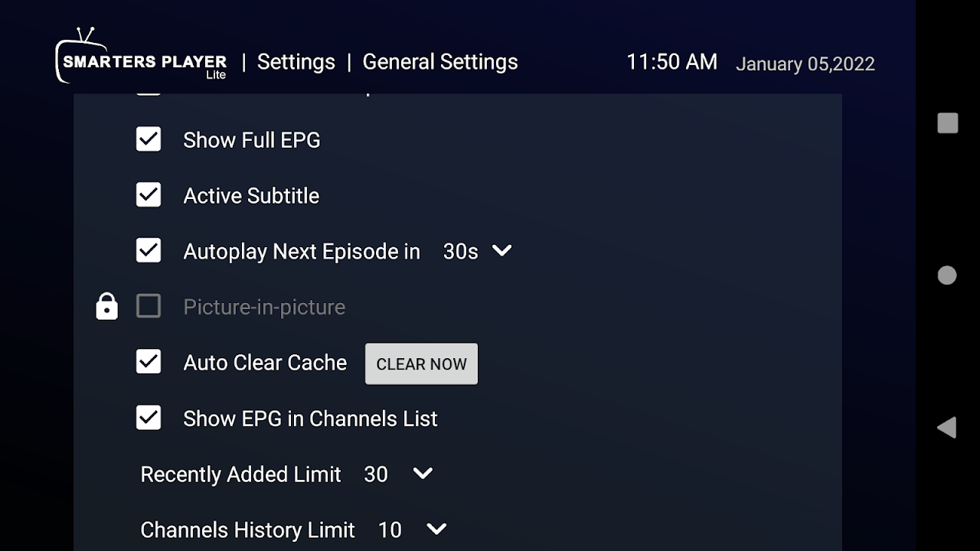Toggle Autoplay Next Episode checkbox

coord(149,251)
